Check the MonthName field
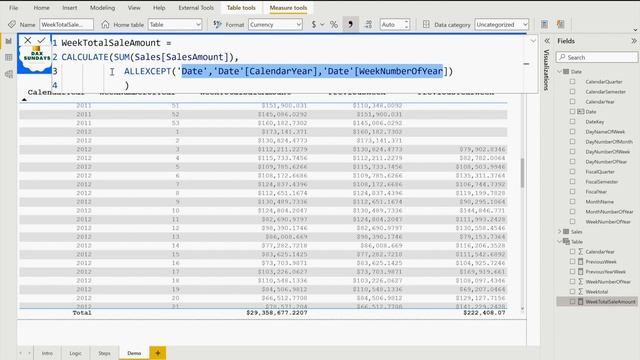 pyautogui.click(x=572, y=202)
